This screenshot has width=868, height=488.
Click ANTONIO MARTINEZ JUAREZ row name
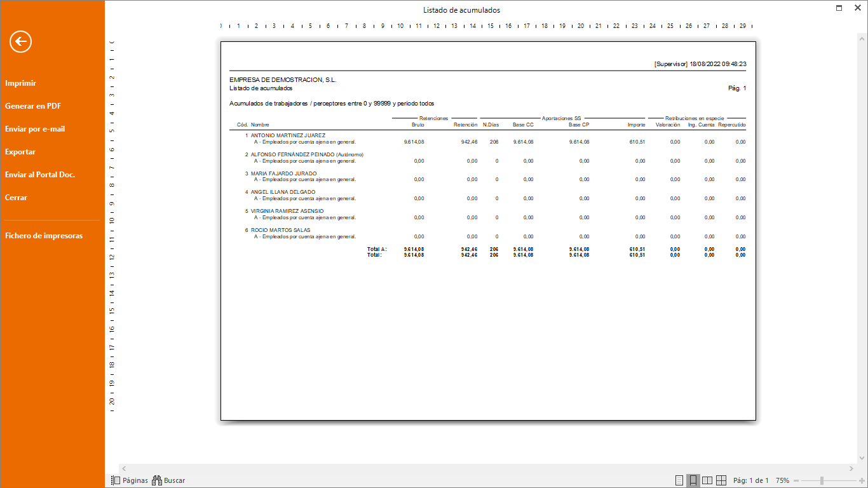coord(288,135)
